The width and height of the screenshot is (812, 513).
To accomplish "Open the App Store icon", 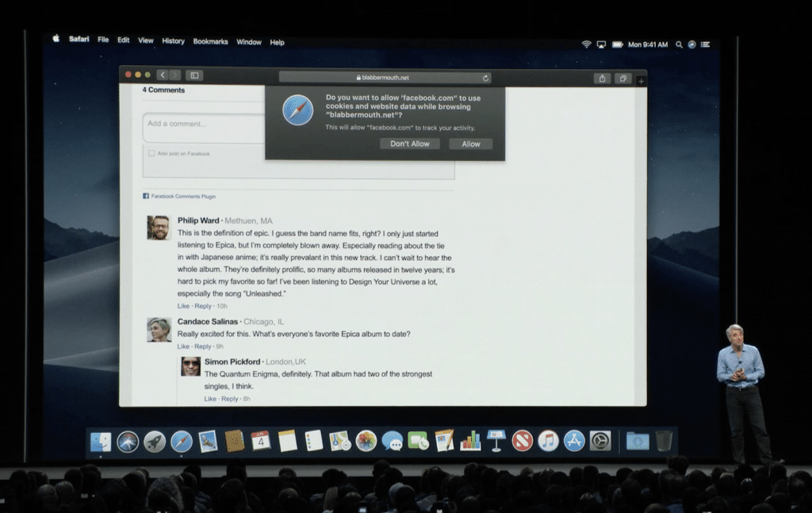I will click(x=574, y=441).
